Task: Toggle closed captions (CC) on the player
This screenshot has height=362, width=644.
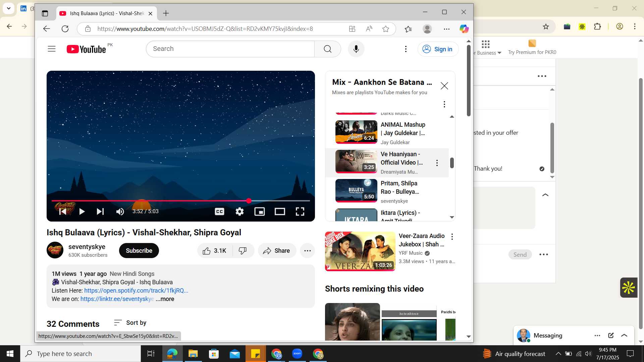Action: pos(220,212)
